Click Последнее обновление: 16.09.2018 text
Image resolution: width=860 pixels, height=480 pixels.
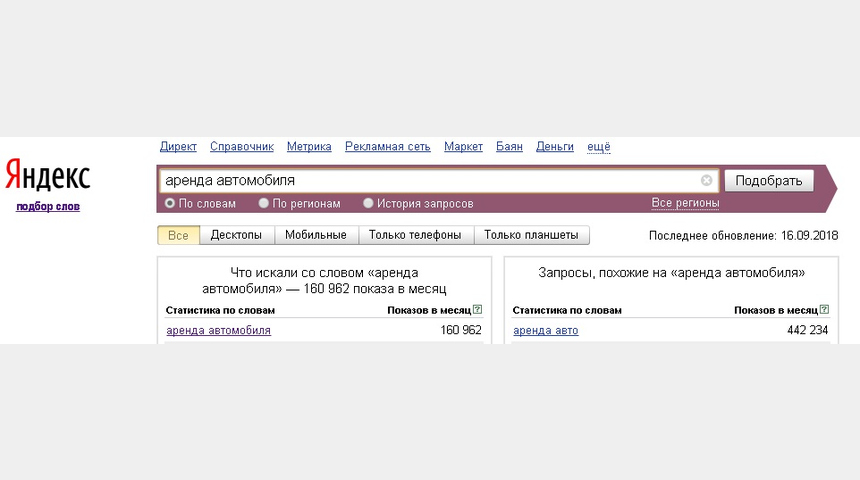pos(743,235)
